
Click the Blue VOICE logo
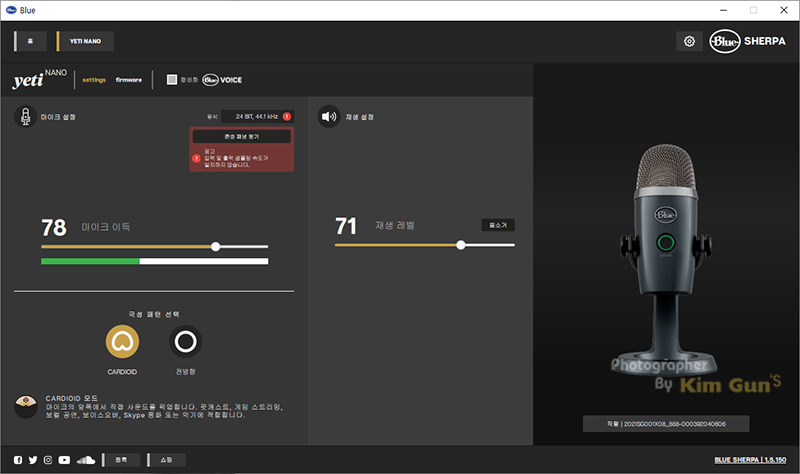[222, 80]
